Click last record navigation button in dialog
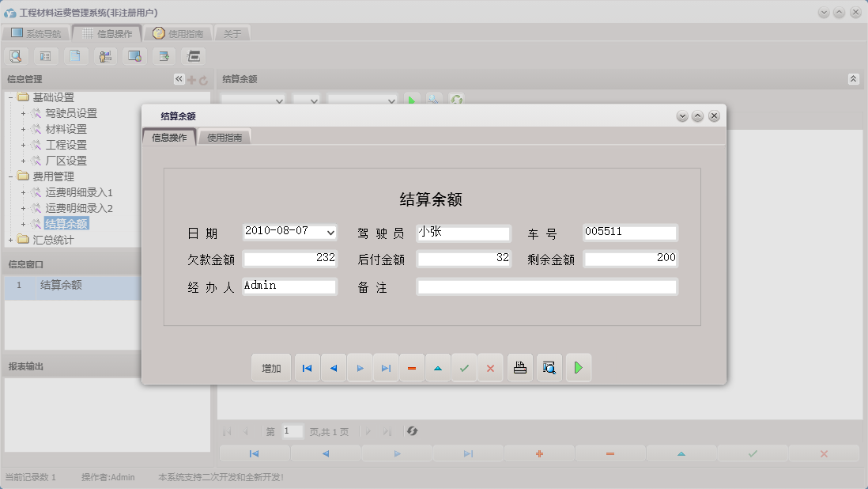 [386, 367]
